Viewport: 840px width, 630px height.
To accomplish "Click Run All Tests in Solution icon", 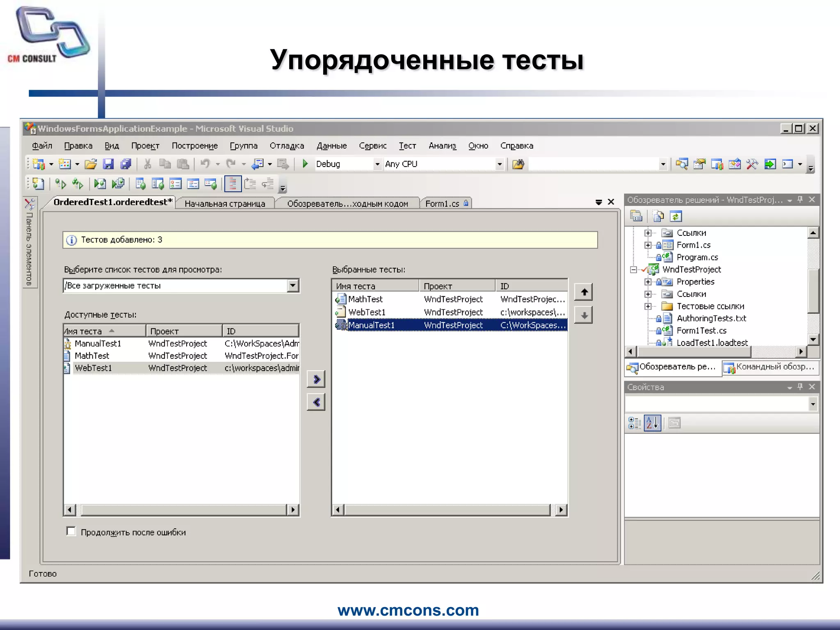I will click(x=78, y=184).
